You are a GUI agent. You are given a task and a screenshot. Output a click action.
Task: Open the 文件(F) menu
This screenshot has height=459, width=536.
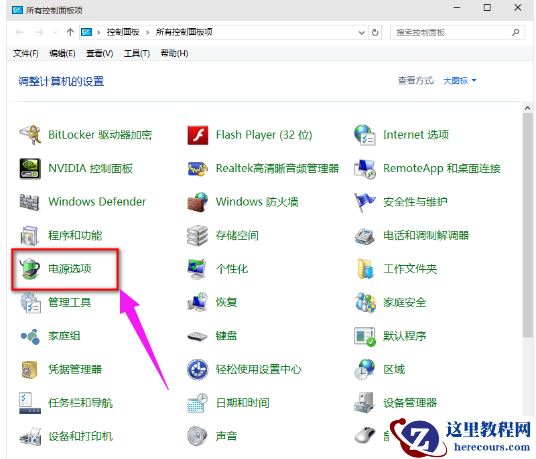coord(26,53)
